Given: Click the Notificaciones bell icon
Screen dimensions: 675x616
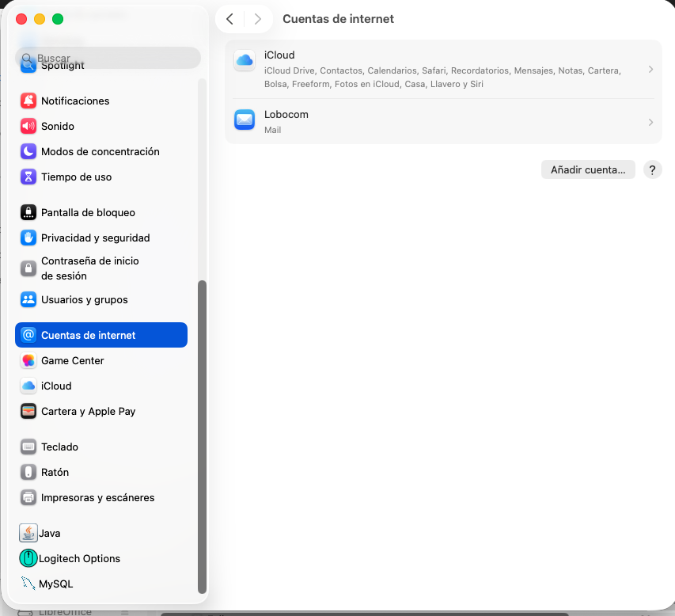Looking at the screenshot, I should click(28, 101).
